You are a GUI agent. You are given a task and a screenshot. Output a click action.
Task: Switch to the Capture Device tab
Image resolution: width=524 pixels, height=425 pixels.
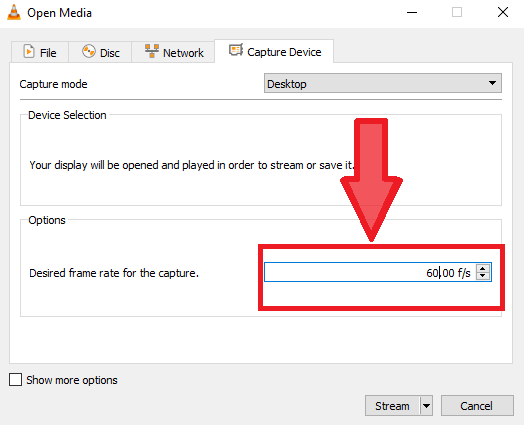[274, 51]
